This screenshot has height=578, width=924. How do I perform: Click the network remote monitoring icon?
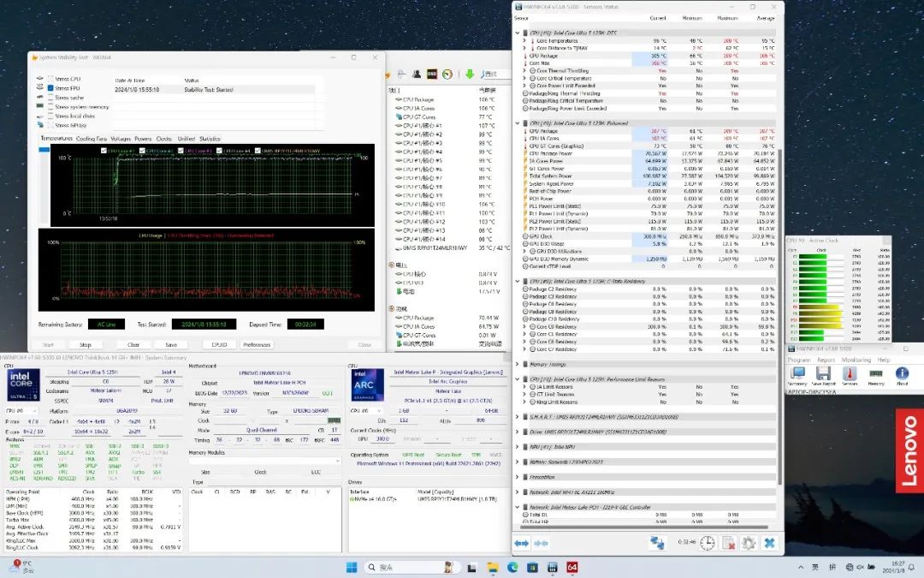[x=657, y=543]
